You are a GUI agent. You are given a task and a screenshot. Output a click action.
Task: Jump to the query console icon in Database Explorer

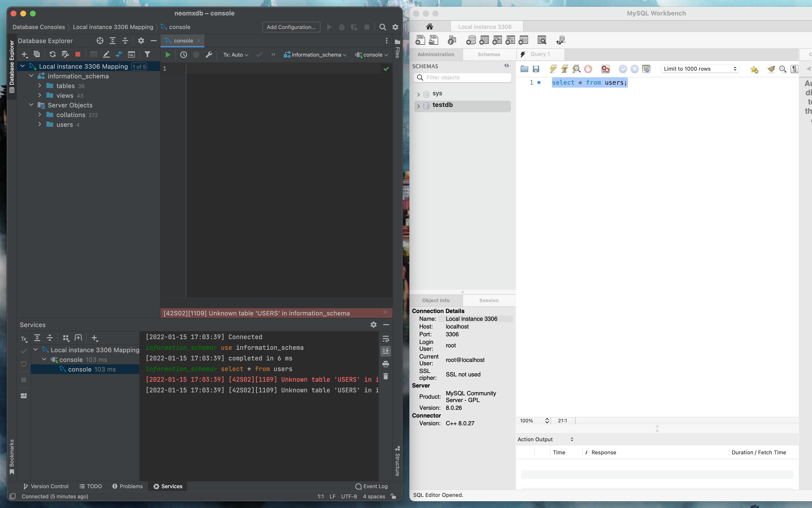[131, 54]
